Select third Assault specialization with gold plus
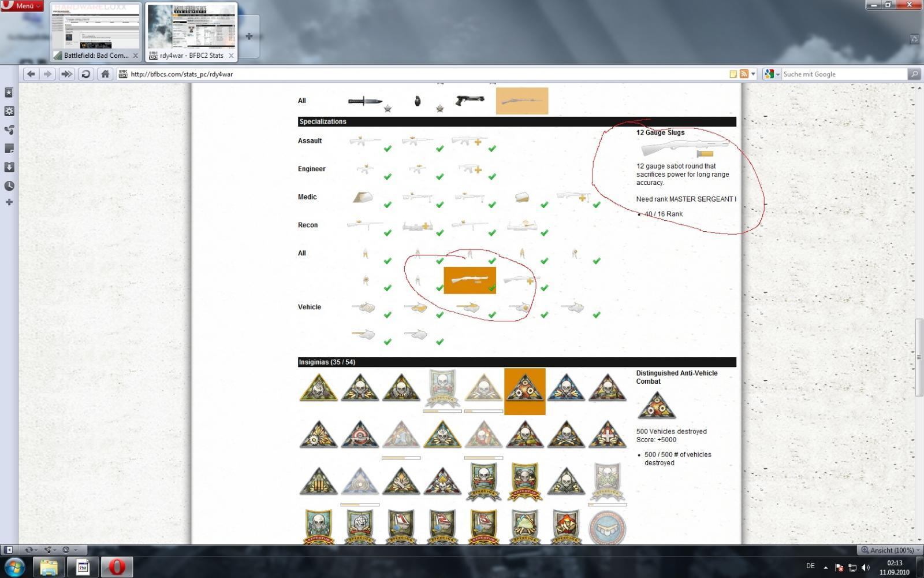The width and height of the screenshot is (924, 578). click(469, 140)
